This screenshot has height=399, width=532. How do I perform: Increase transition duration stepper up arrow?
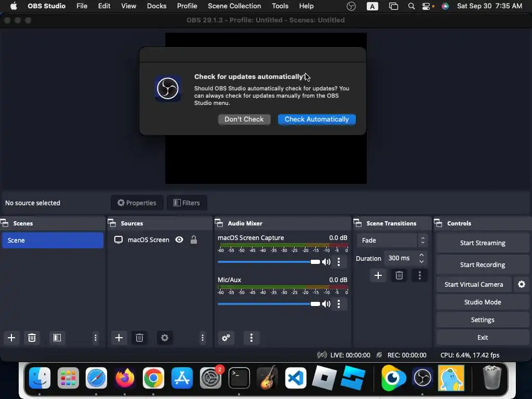coord(421,255)
